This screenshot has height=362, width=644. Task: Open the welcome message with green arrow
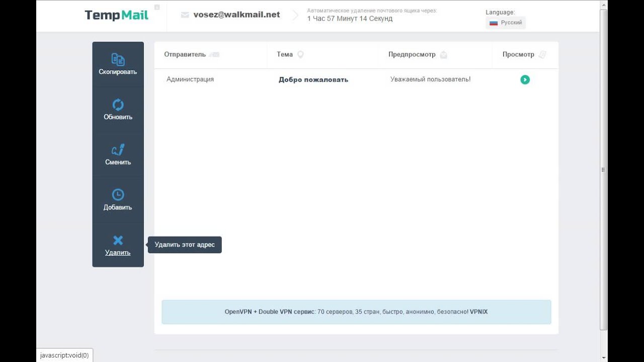(x=525, y=79)
